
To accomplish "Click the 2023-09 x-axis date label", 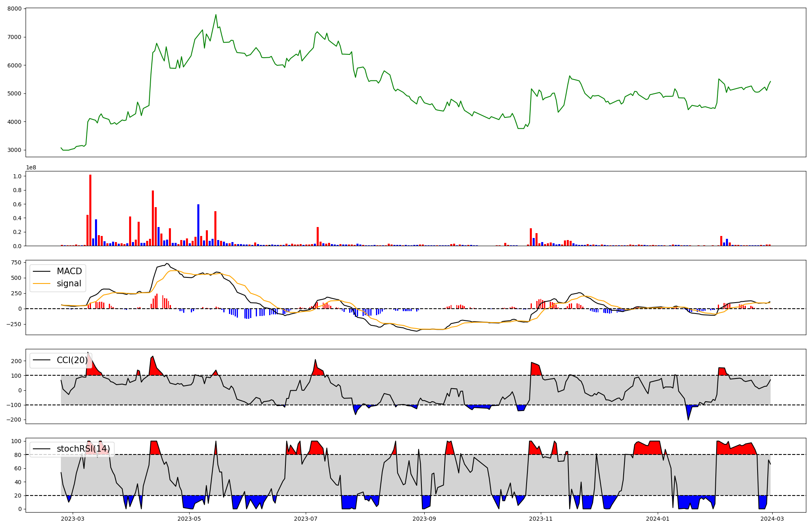I will (424, 519).
